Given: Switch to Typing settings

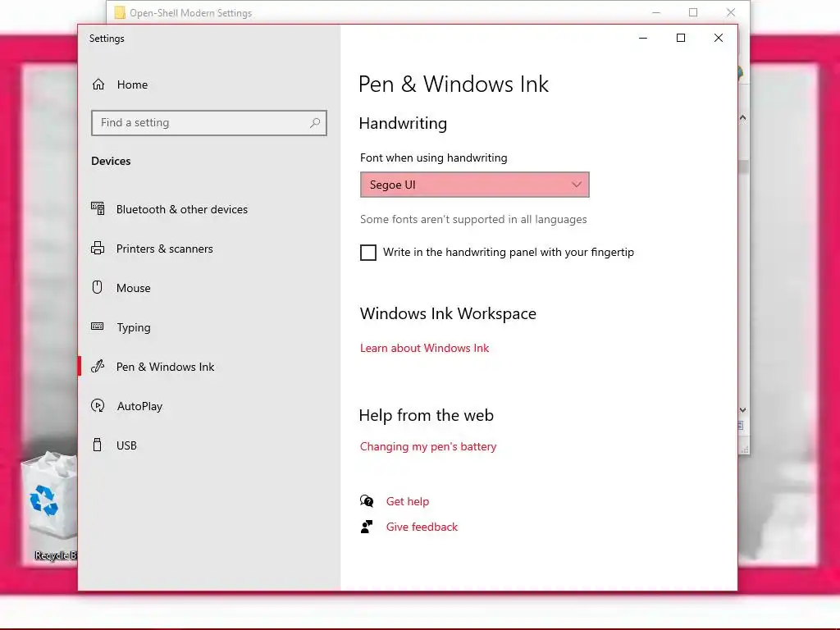Looking at the screenshot, I should 209,327.
